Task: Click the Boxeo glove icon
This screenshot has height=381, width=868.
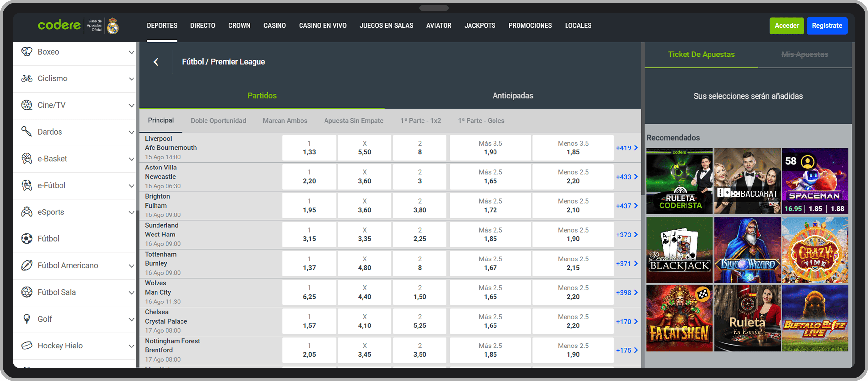Action: click(x=27, y=52)
